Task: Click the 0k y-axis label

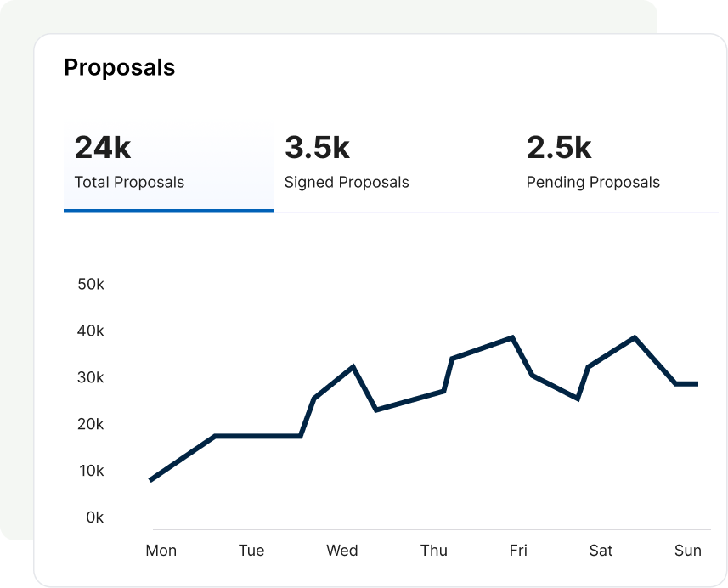Action: [x=94, y=517]
